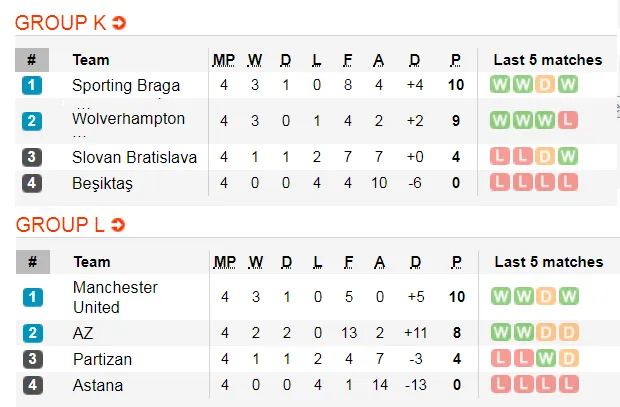The image size is (620, 407).
Task: Open the Sporting Braga team link
Action: (x=126, y=85)
